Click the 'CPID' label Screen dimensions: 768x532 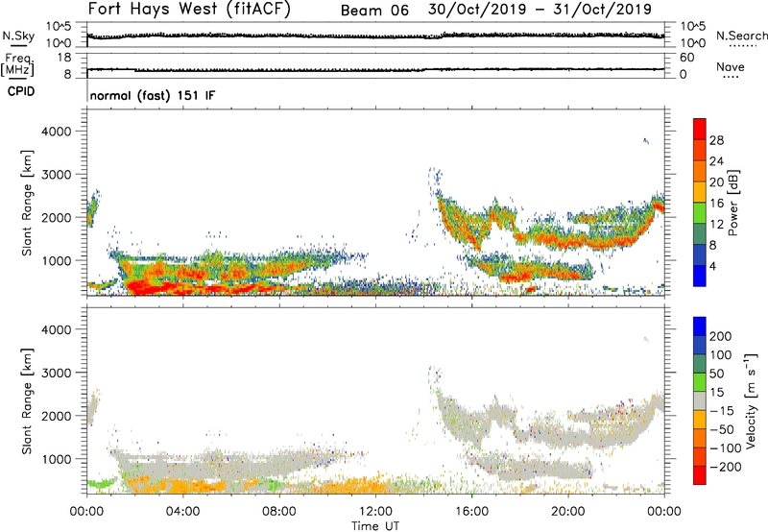point(21,91)
